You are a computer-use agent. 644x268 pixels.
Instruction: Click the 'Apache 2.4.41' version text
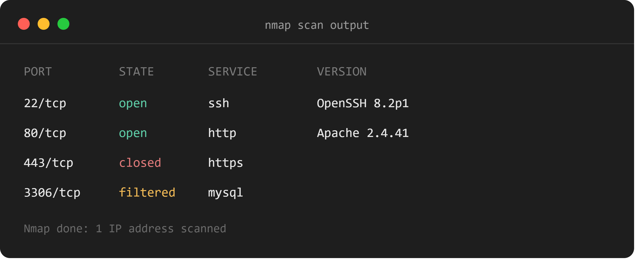pyautogui.click(x=363, y=133)
